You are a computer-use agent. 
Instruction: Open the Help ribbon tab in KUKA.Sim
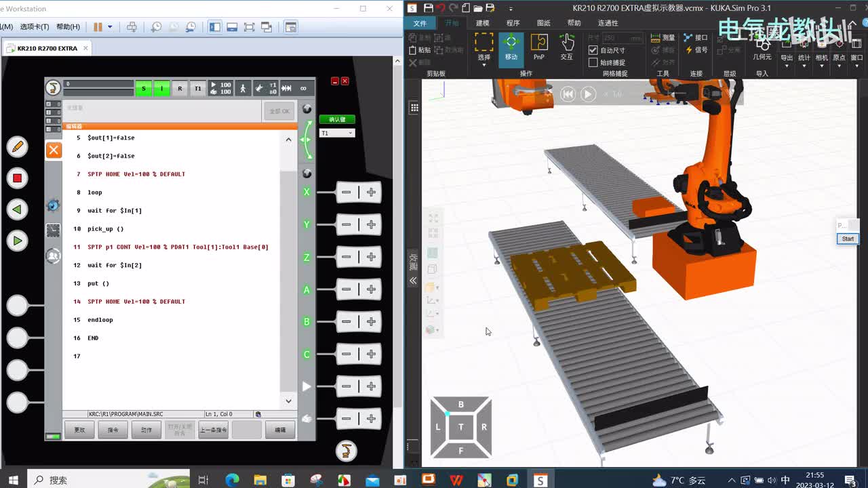(574, 23)
